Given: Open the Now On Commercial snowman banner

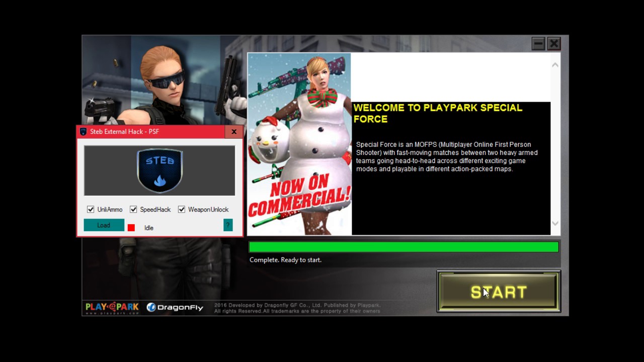Looking at the screenshot, I should 299,144.
